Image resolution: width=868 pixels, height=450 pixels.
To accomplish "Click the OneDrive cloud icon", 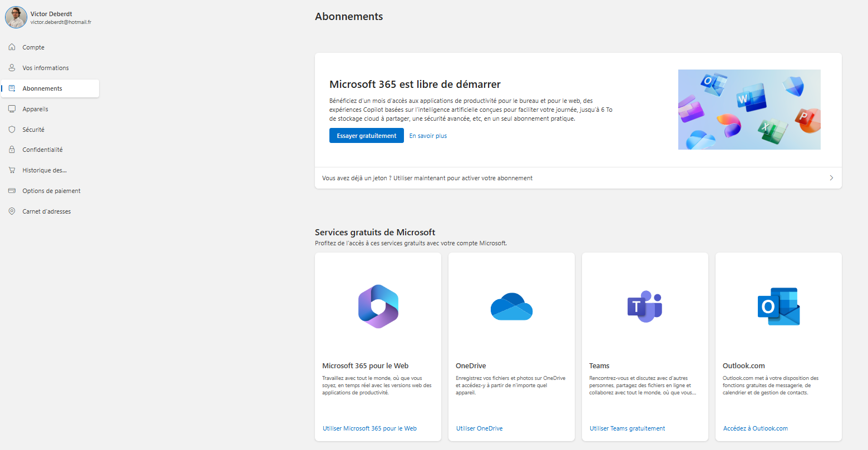I will coord(512,306).
